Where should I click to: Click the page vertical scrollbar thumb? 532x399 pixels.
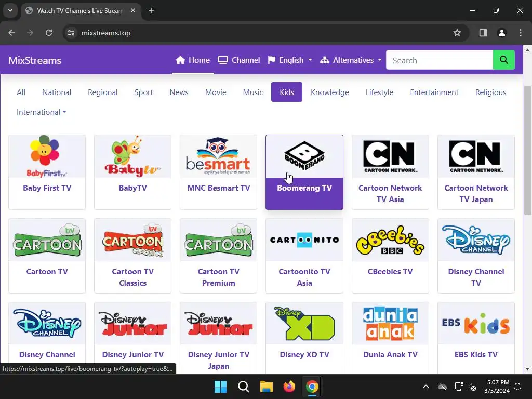pyautogui.click(x=527, y=150)
